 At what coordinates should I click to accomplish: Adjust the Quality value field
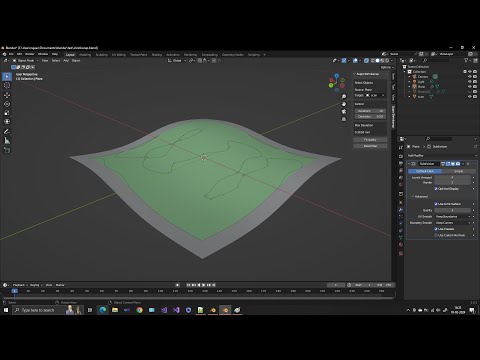453,210
